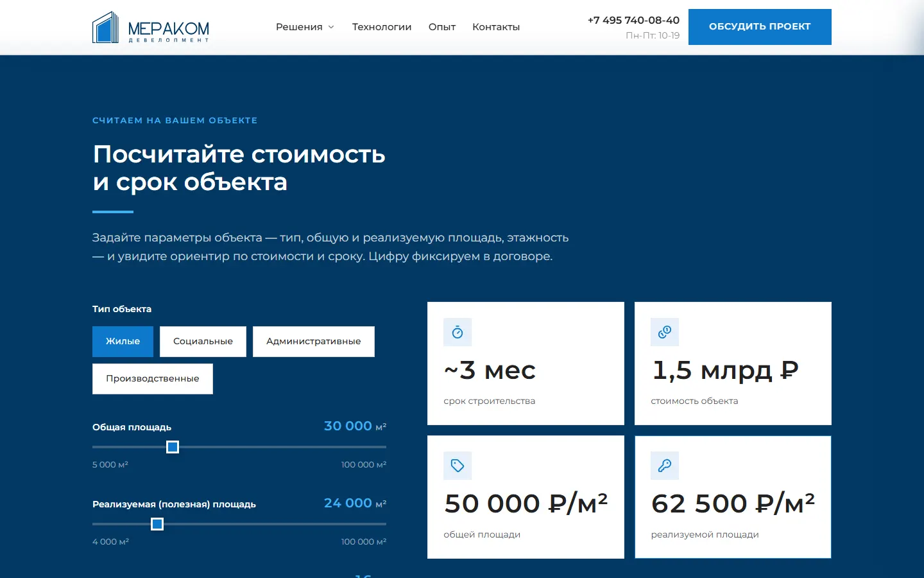This screenshot has height=578, width=924.
Task: Click the Посчитайте стоимость и срок объекта heading
Action: (239, 168)
